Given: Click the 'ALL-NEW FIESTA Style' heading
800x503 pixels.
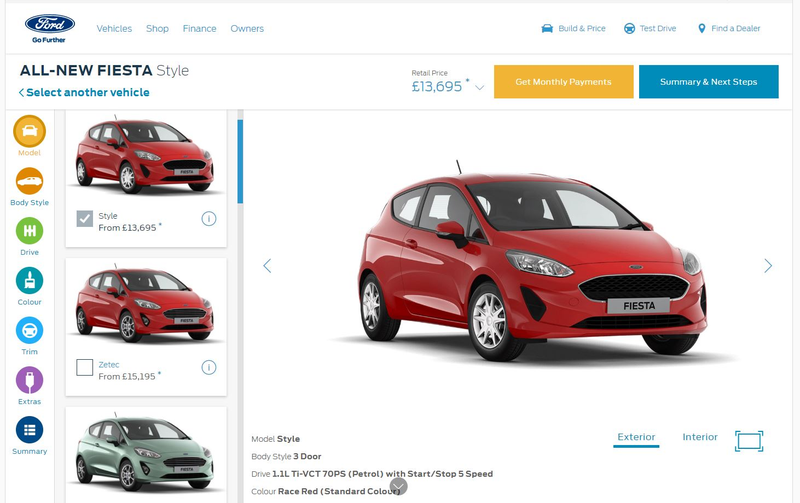Looking at the screenshot, I should 104,70.
